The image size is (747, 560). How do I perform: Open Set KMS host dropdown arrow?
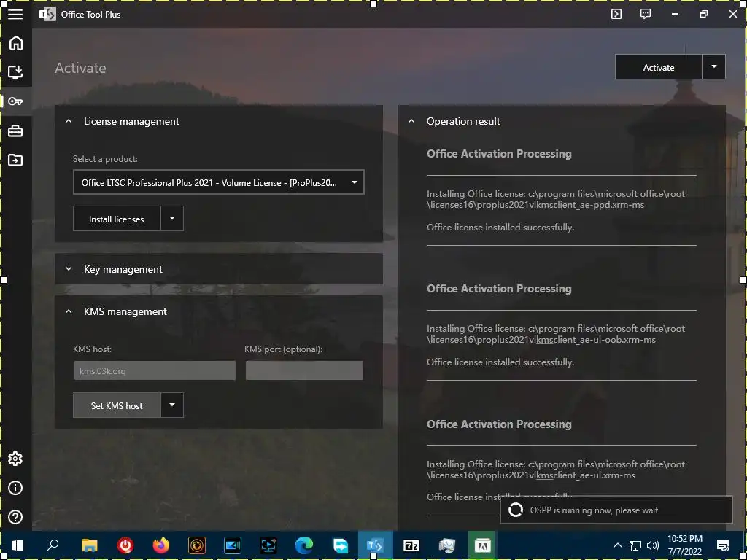click(172, 405)
